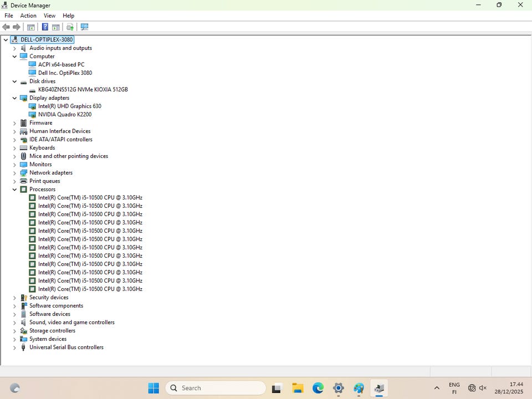Click the Firmware category icon

click(23, 123)
